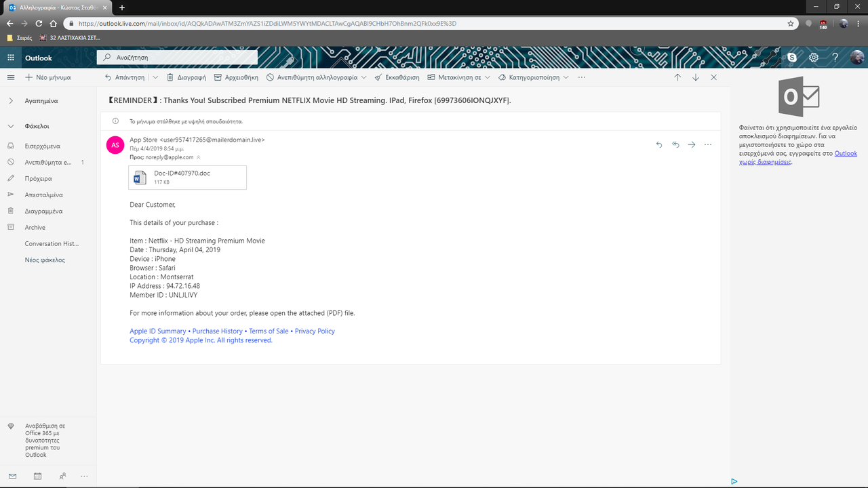Archive the email with Αρχειοθήκη
This screenshot has width=868, height=488.
click(237, 77)
